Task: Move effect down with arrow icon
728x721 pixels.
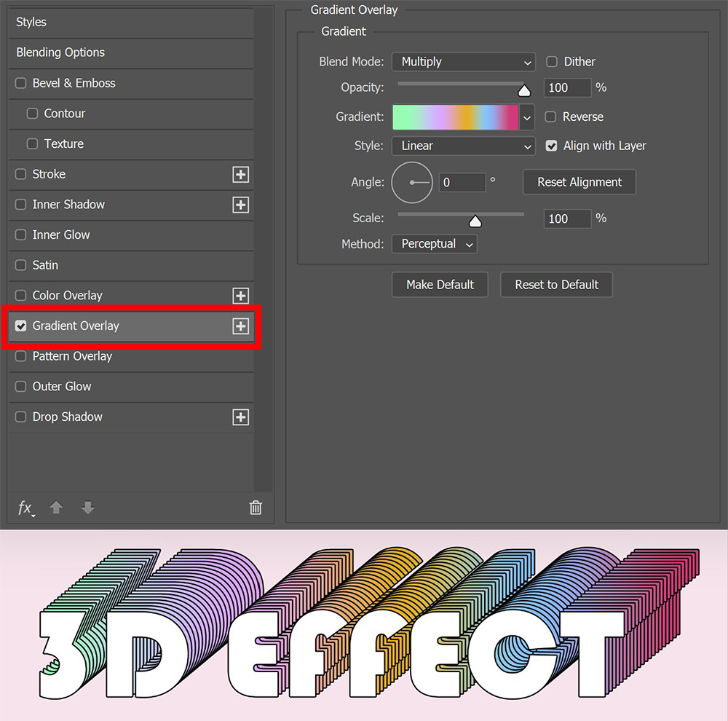Action: pos(88,508)
